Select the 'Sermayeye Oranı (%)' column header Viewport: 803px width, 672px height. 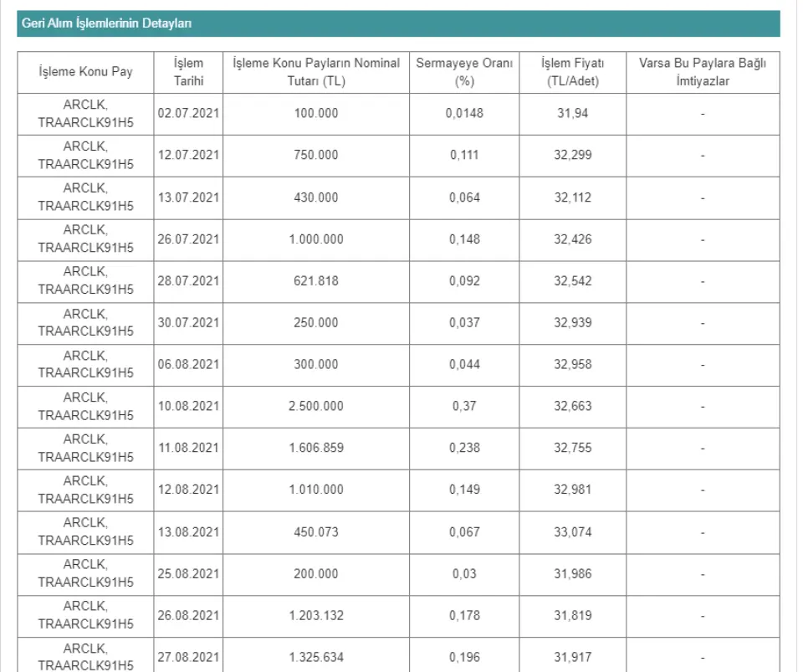[464, 72]
